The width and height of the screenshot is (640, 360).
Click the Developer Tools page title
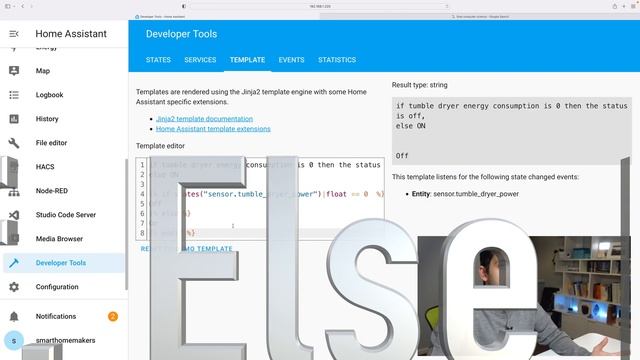pos(182,34)
